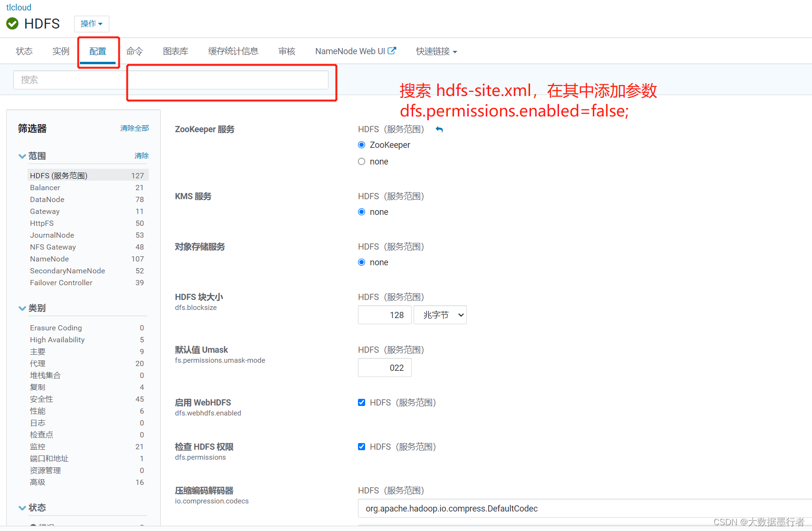Uncheck the 检查 HDFS 权限 checkbox
Image resolution: width=812 pixels, height=531 pixels.
tap(361, 446)
